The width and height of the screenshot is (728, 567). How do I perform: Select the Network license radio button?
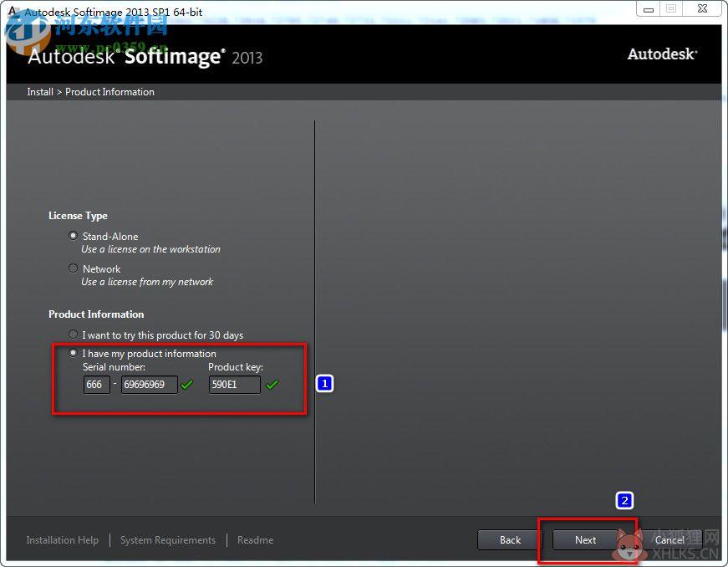[73, 268]
